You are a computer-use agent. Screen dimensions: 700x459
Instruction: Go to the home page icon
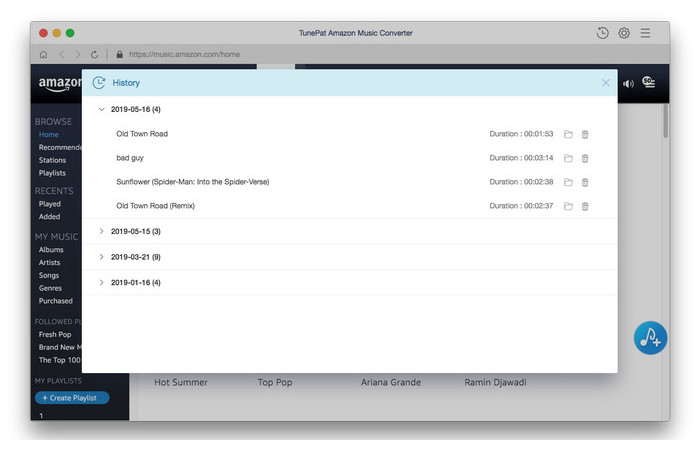click(43, 54)
